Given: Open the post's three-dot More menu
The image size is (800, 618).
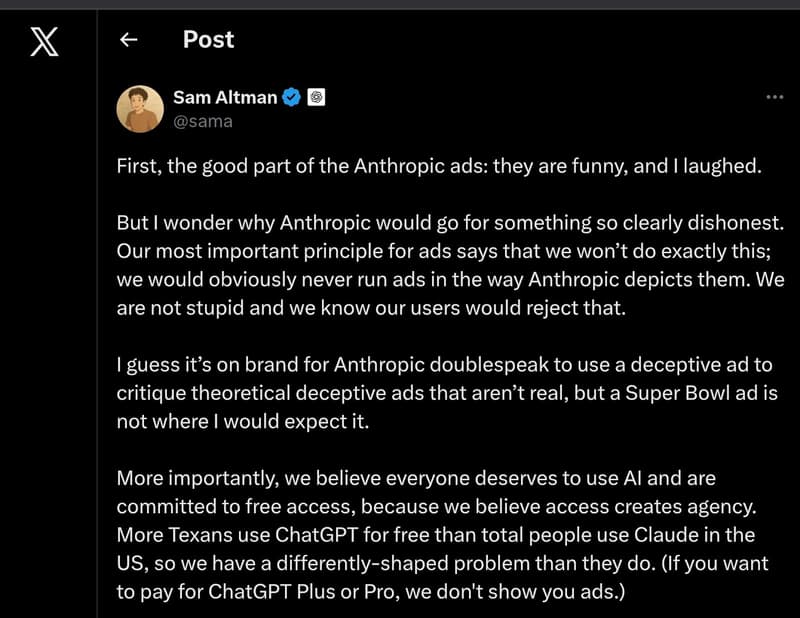Looking at the screenshot, I should click(774, 97).
